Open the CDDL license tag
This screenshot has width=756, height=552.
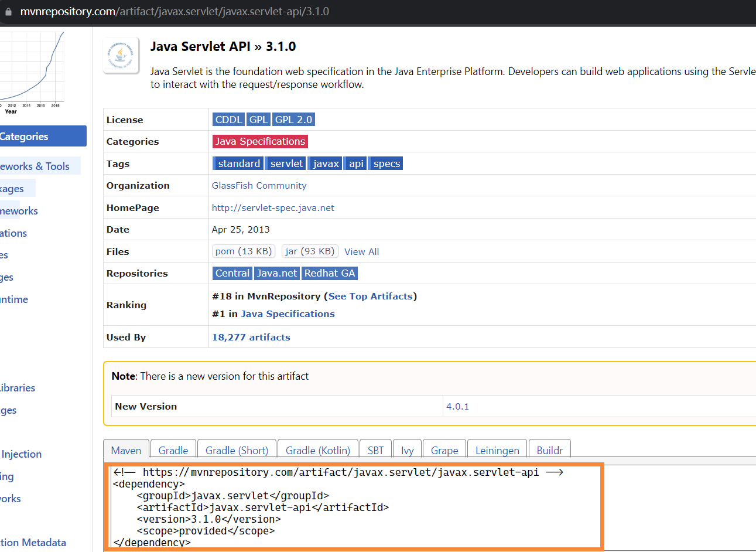coord(228,120)
